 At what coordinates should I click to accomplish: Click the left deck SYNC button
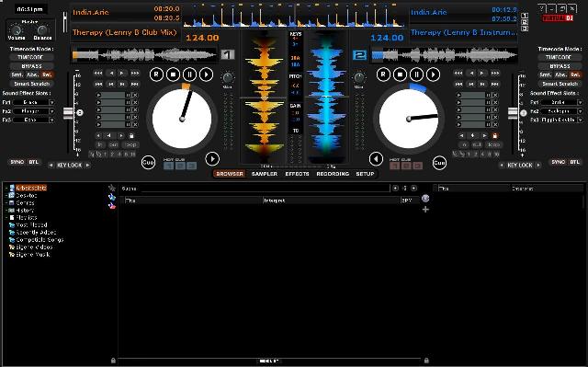17,162
